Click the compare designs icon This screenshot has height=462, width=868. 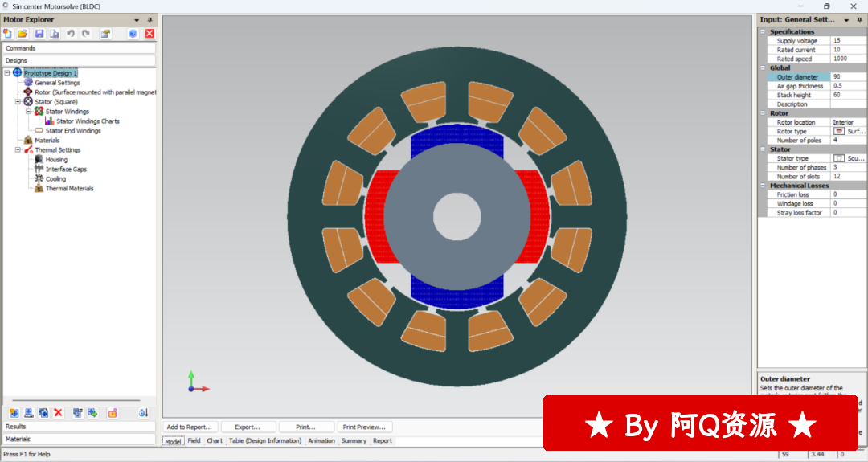pos(77,413)
